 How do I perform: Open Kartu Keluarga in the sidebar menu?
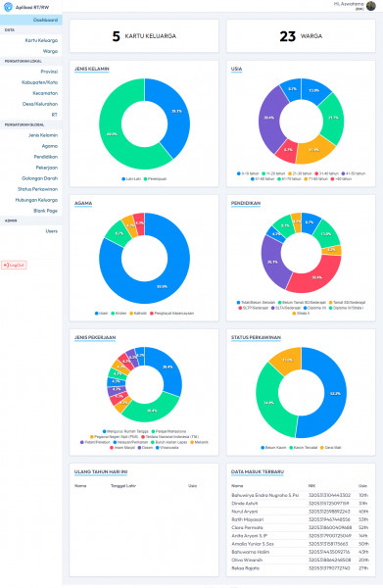(41, 40)
